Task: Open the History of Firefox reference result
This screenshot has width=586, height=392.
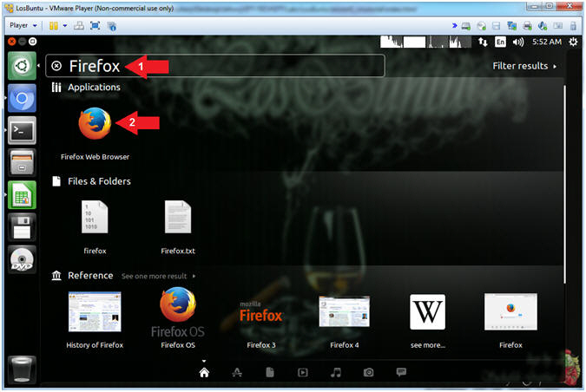Action: point(95,320)
